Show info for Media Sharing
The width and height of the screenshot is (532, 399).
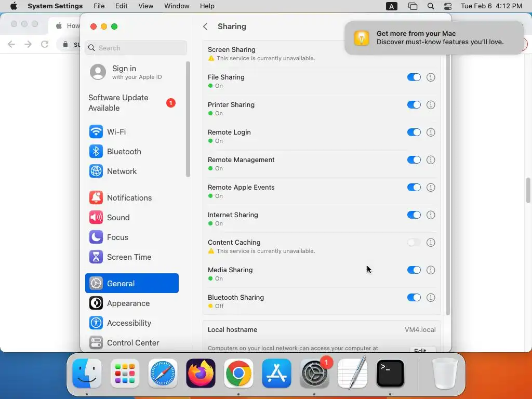pyautogui.click(x=431, y=270)
